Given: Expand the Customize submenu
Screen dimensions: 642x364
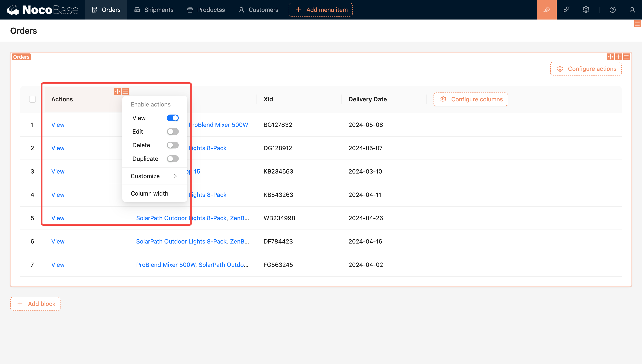Looking at the screenshot, I should coord(154,176).
